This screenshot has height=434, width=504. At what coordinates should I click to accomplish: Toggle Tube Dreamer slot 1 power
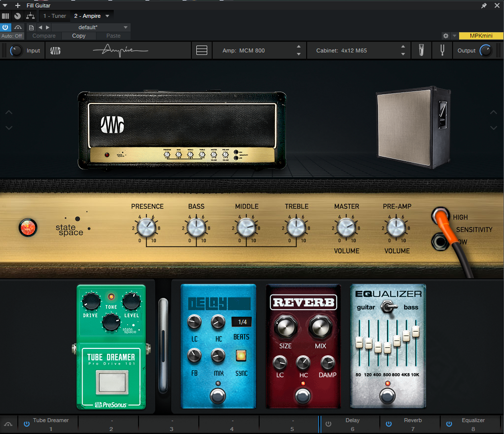pyautogui.click(x=27, y=424)
